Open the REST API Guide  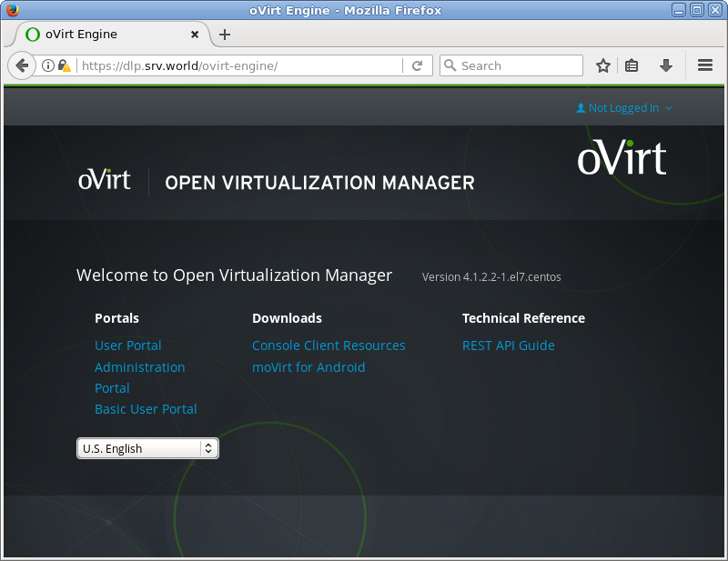(x=508, y=346)
